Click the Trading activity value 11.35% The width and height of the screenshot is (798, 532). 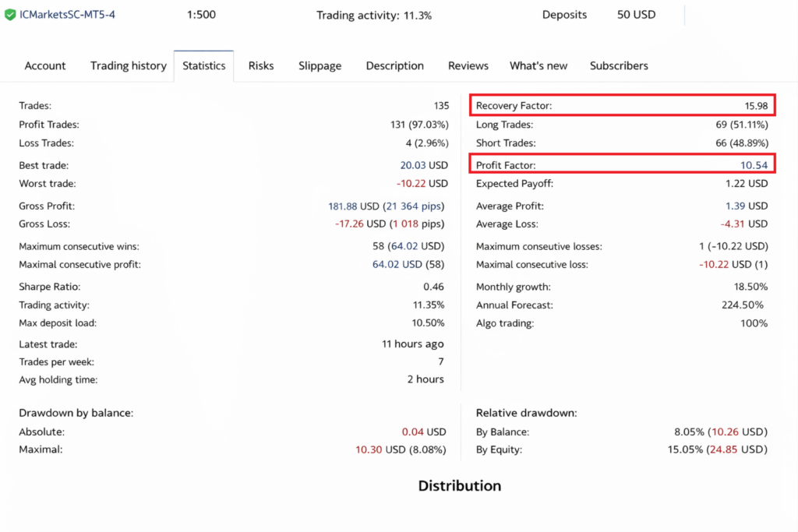(x=428, y=305)
